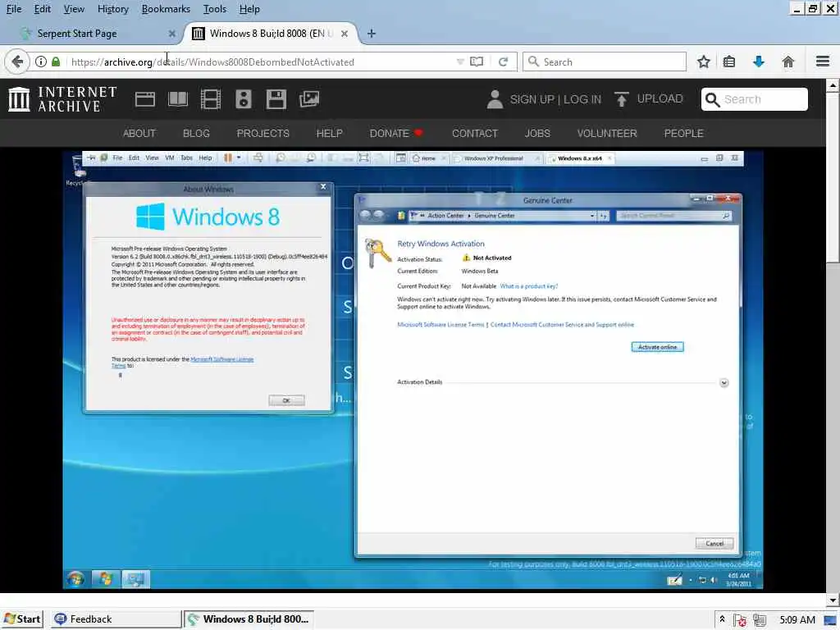
Task: Open the CONTACT page
Action: 475,134
